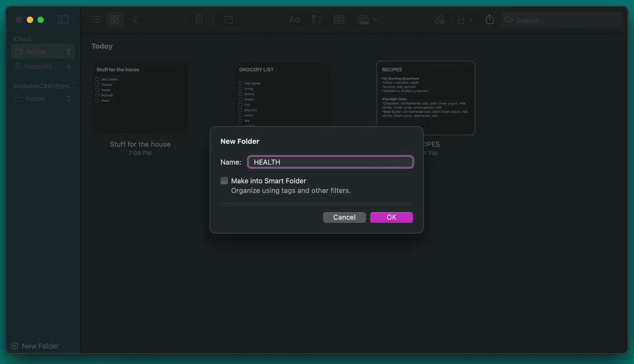634x364 pixels.
Task: Check the chia seeds item circle
Action: point(240,83)
